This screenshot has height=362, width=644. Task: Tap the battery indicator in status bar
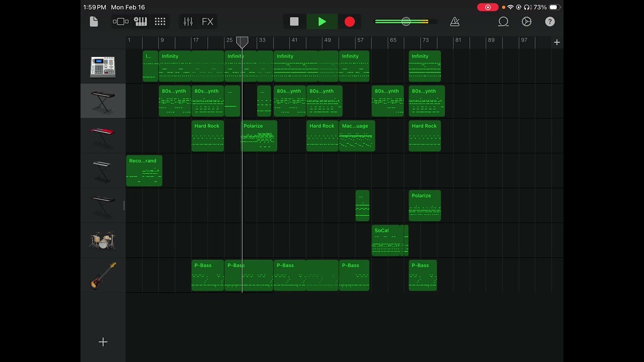click(x=554, y=8)
